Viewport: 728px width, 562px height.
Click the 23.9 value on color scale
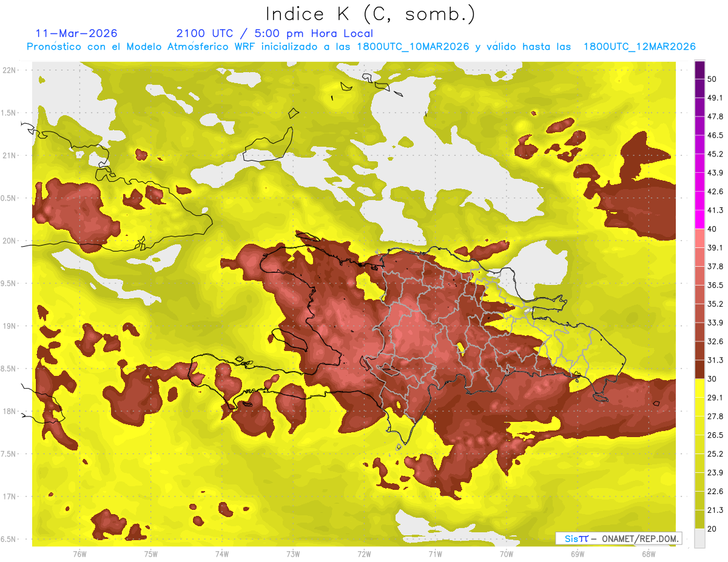(x=715, y=472)
